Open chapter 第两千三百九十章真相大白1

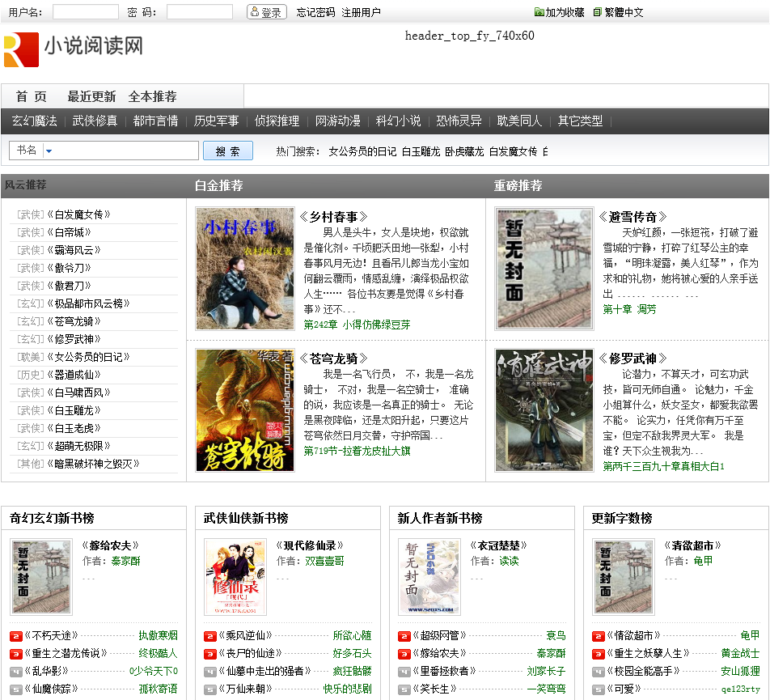tap(663, 466)
